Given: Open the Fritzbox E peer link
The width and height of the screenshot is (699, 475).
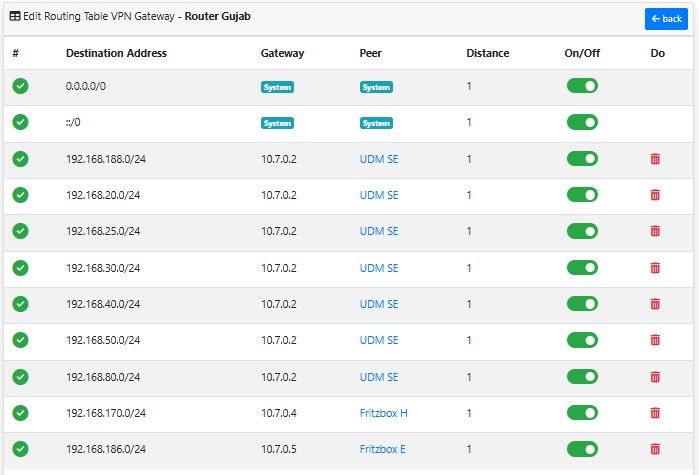Looking at the screenshot, I should [x=382, y=449].
